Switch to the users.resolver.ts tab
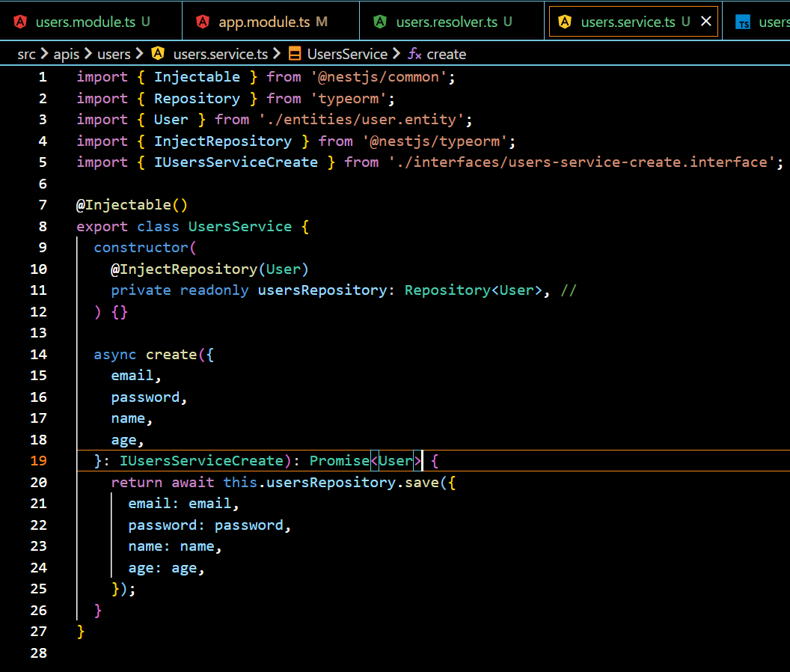Image resolution: width=790 pixels, height=672 pixels. [x=452, y=22]
